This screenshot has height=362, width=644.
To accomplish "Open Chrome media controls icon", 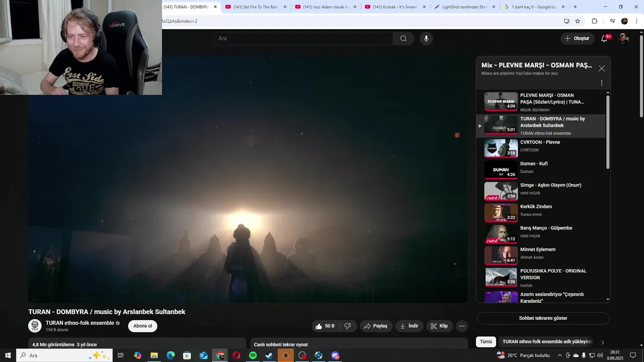I will pyautogui.click(x=612, y=21).
